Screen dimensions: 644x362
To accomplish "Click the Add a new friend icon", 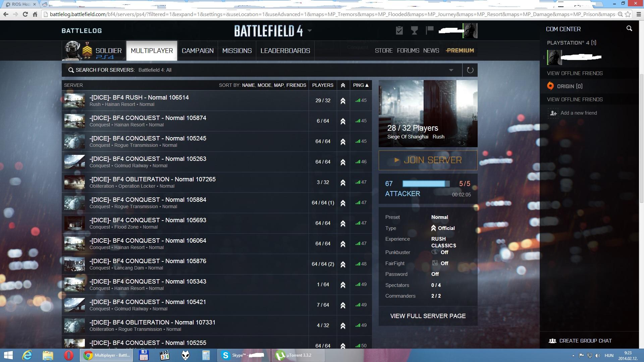I will click(553, 113).
